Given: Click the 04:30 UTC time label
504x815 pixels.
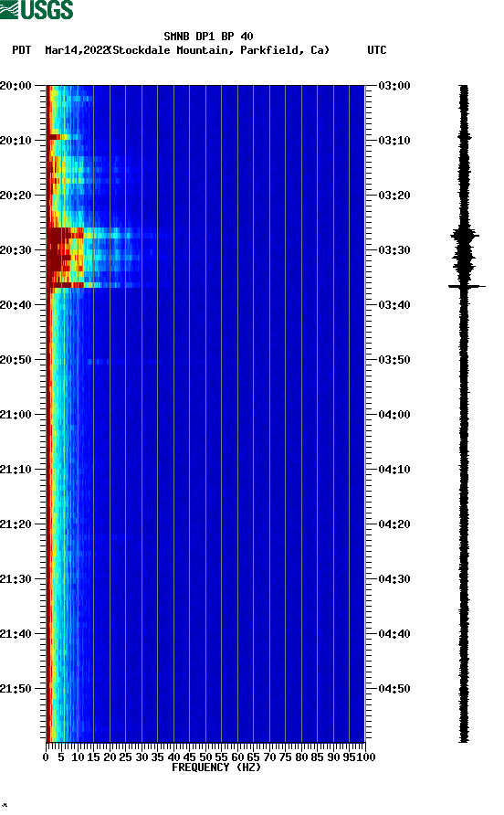Looking at the screenshot, I should click(394, 579).
